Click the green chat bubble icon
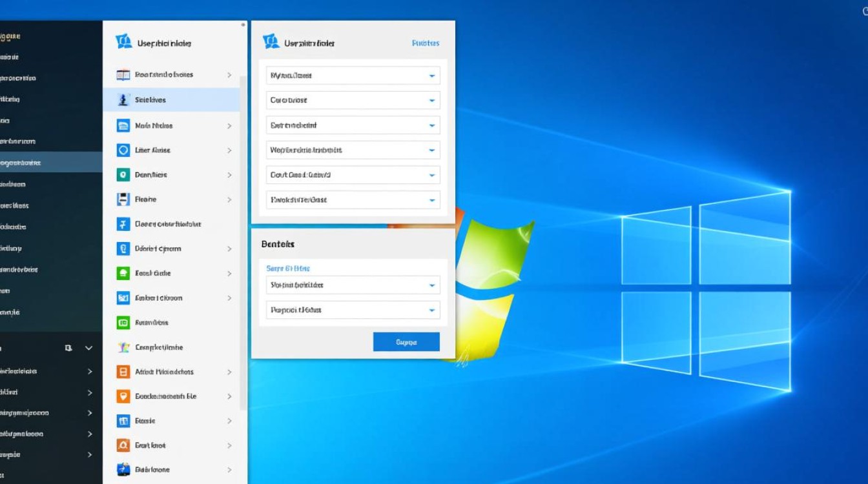 point(123,273)
